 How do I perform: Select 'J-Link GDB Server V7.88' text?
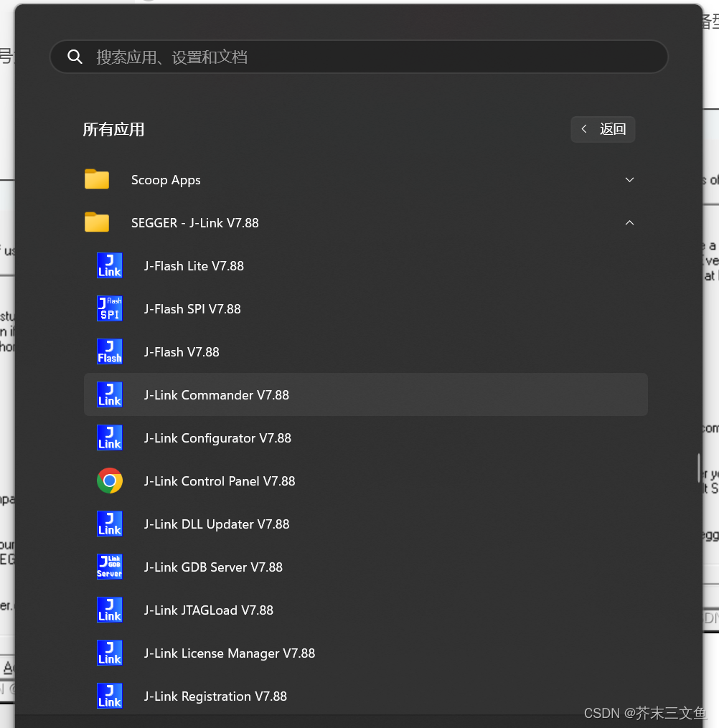click(x=213, y=567)
